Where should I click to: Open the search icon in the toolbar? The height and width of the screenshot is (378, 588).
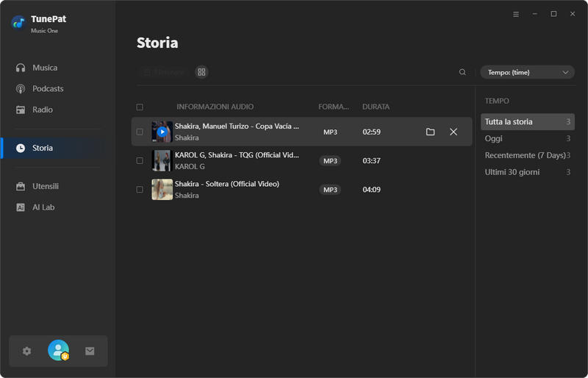pyautogui.click(x=462, y=72)
